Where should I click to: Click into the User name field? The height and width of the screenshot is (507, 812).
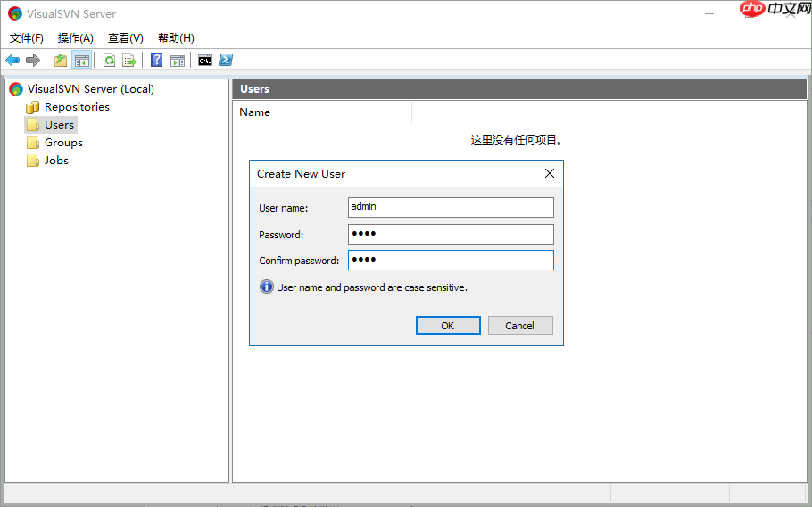(451, 207)
